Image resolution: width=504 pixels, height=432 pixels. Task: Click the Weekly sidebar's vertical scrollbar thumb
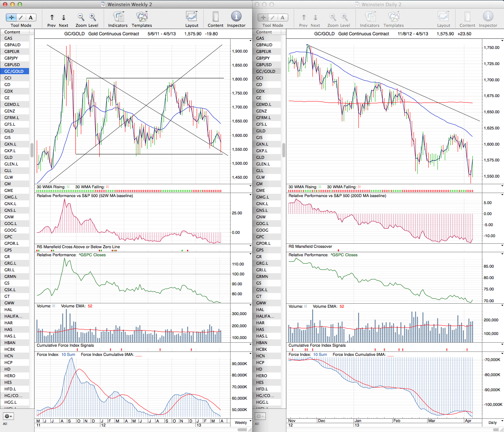pos(32,150)
